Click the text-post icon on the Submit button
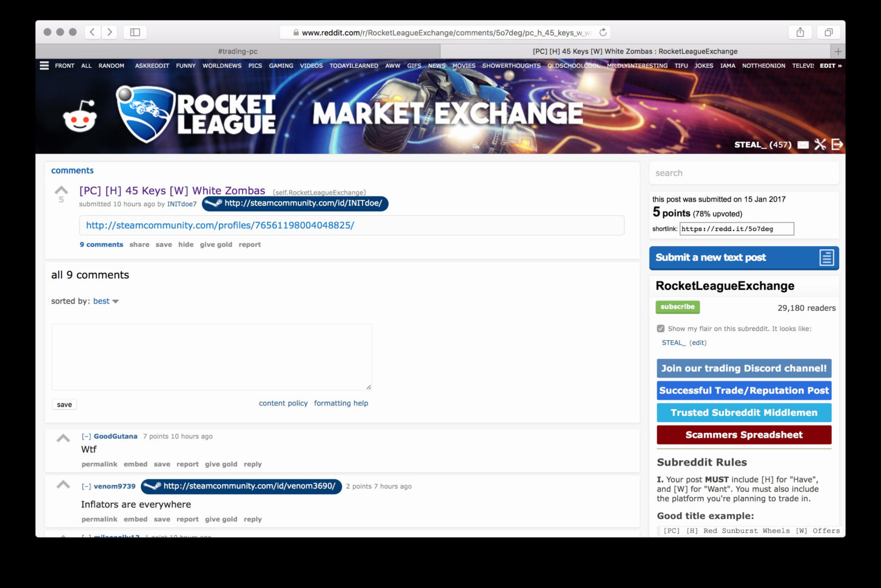This screenshot has width=881, height=588. pyautogui.click(x=826, y=258)
